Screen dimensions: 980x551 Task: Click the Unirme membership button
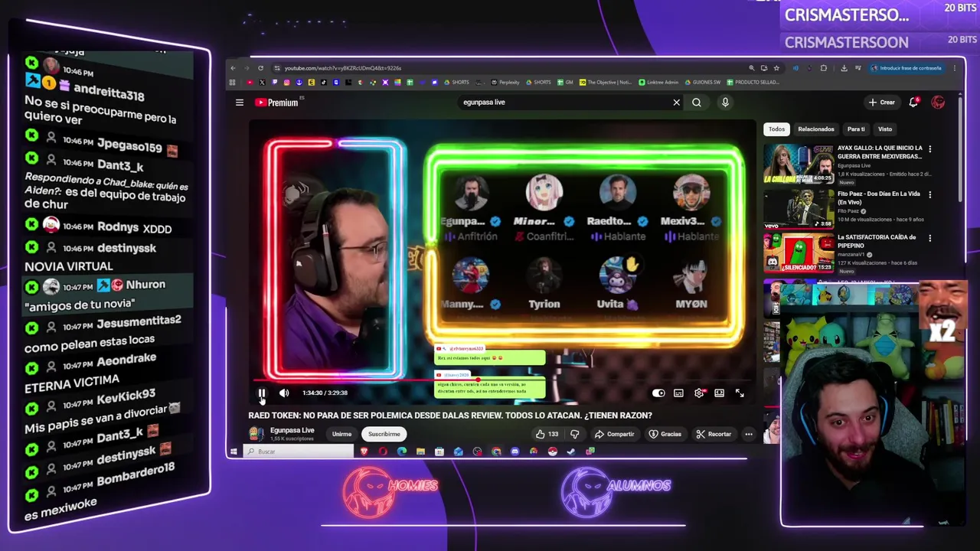[341, 434]
